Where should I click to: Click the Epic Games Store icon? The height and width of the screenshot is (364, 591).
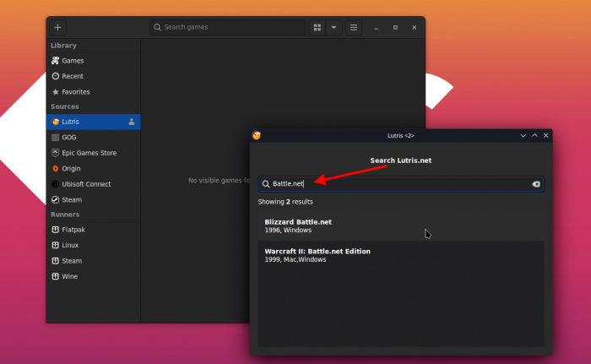point(56,153)
